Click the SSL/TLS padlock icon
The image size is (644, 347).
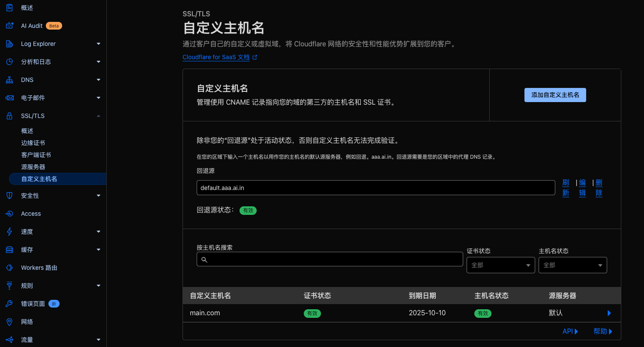pos(9,116)
